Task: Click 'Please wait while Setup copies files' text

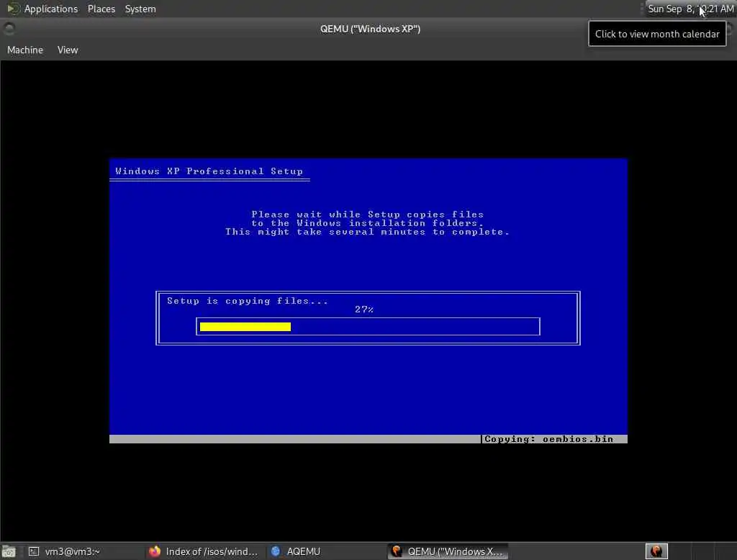Action: coord(368,214)
